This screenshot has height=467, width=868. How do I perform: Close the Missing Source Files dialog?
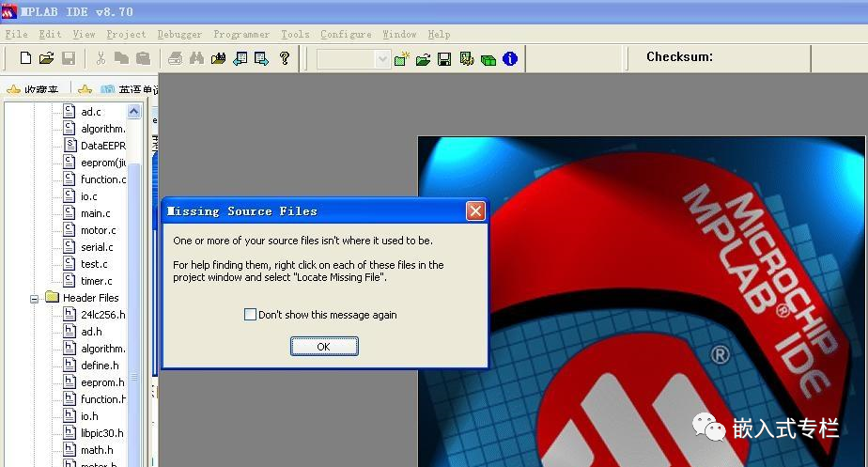pos(475,210)
